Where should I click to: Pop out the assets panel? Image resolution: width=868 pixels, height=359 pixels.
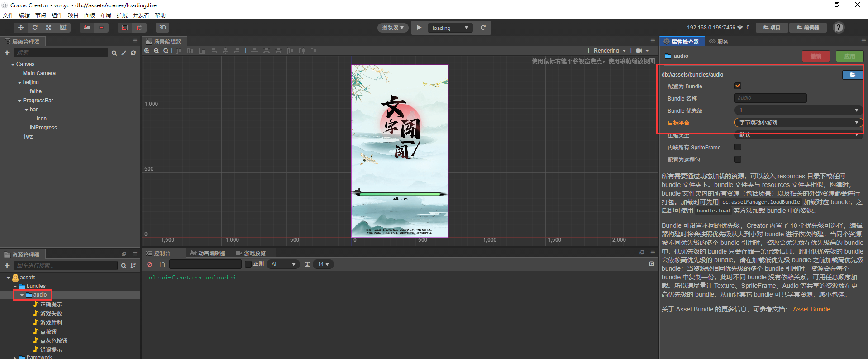pyautogui.click(x=124, y=254)
